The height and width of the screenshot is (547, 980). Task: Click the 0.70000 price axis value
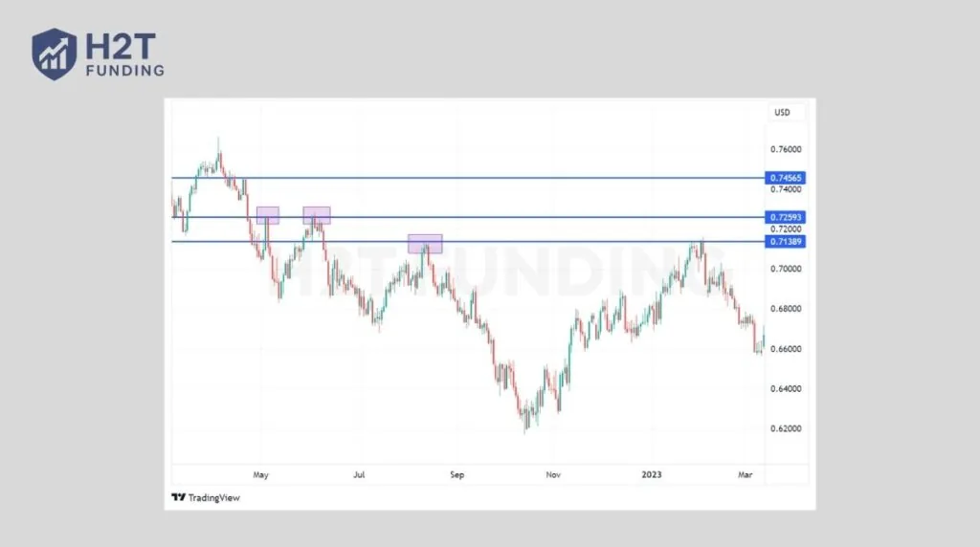coord(786,269)
